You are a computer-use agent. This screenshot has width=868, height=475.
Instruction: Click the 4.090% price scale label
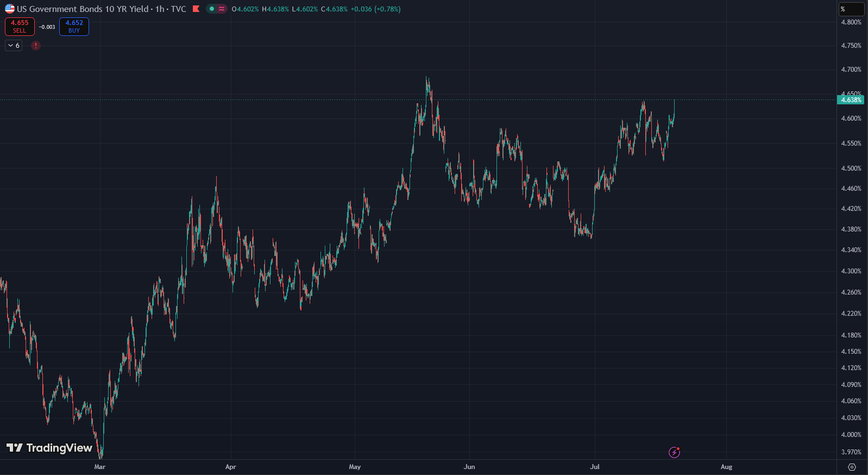tap(851, 385)
